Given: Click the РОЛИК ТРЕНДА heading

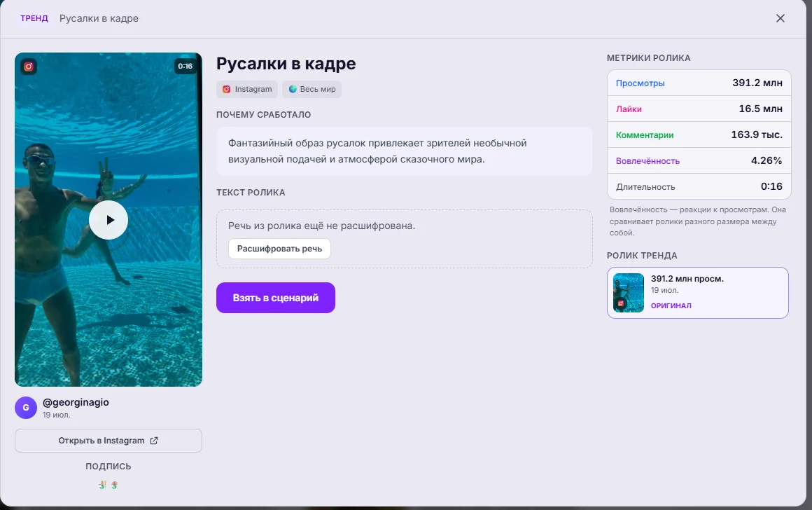Looking at the screenshot, I should click(642, 256).
